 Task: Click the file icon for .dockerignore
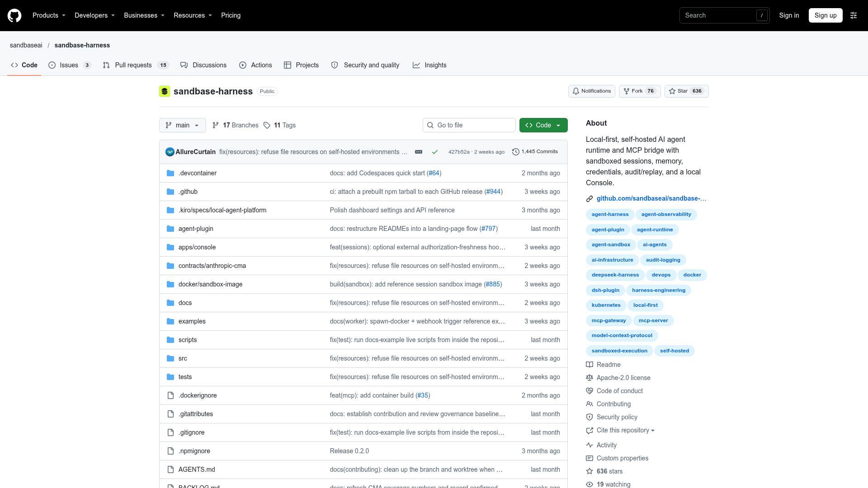[170, 395]
